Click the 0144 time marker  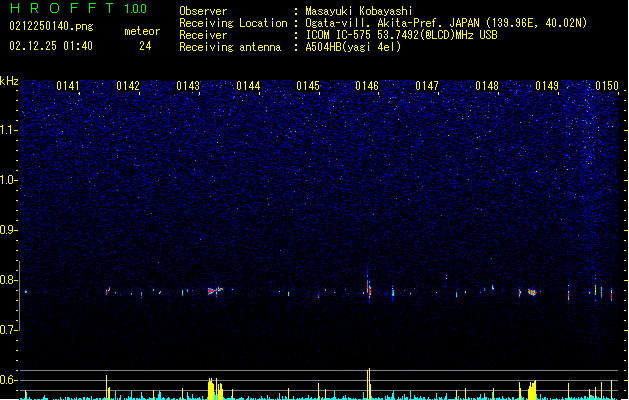tap(248, 86)
